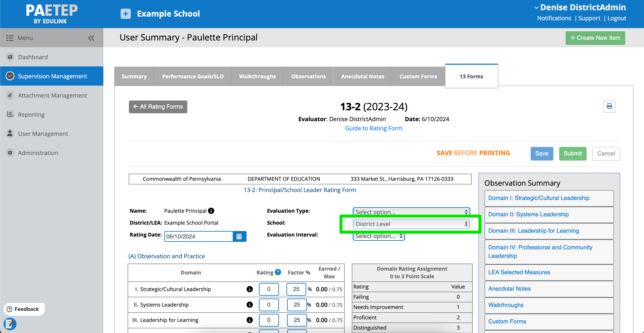Viewport: 644px width, 333px height.
Task: Switch to the Walkthroughs tab
Action: pyautogui.click(x=257, y=76)
